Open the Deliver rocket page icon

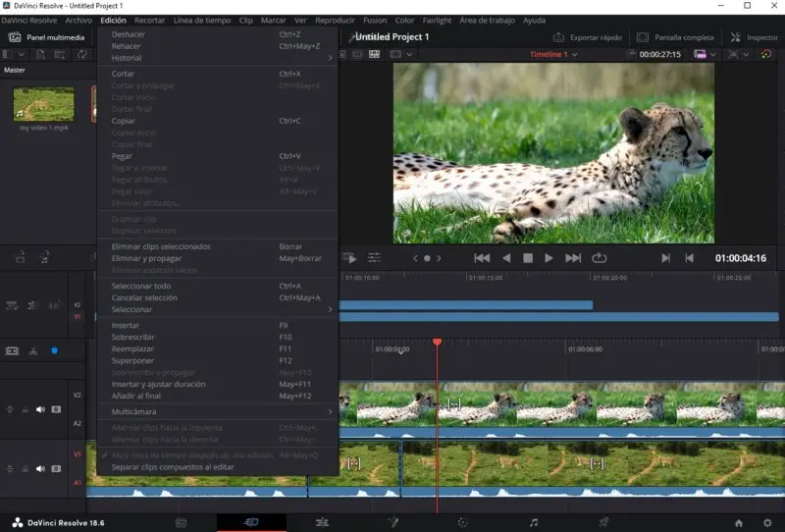coord(603,522)
